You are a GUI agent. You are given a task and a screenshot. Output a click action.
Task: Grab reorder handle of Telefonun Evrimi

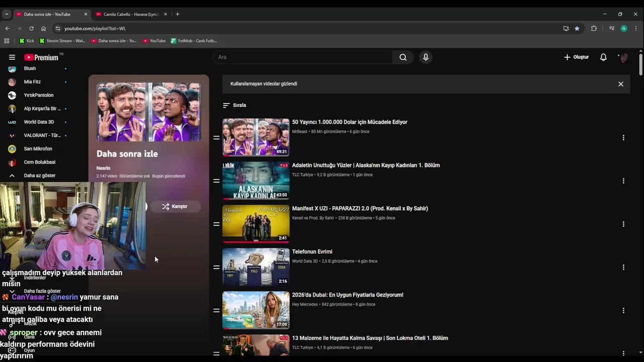point(216,267)
